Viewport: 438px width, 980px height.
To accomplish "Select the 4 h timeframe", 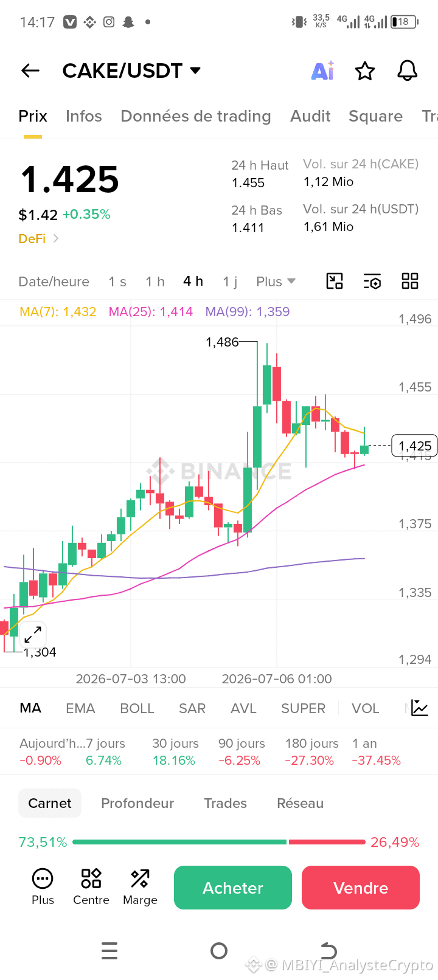I will tap(193, 281).
